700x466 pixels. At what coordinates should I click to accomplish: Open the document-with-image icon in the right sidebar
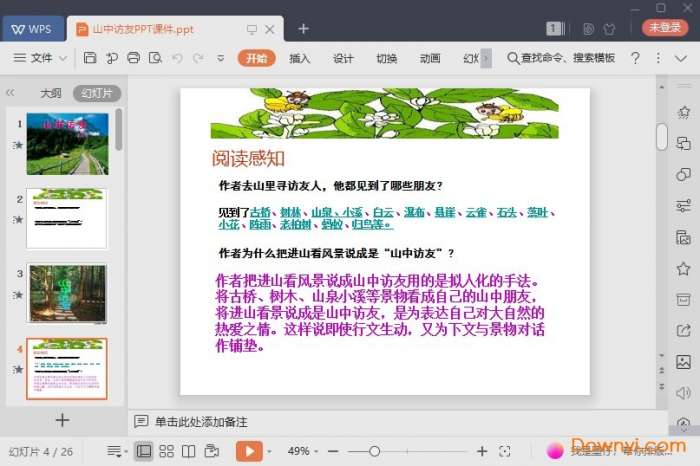[683, 237]
